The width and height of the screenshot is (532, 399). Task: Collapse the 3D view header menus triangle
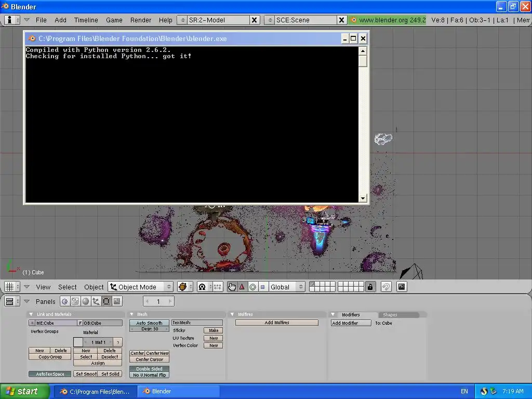[x=27, y=287]
